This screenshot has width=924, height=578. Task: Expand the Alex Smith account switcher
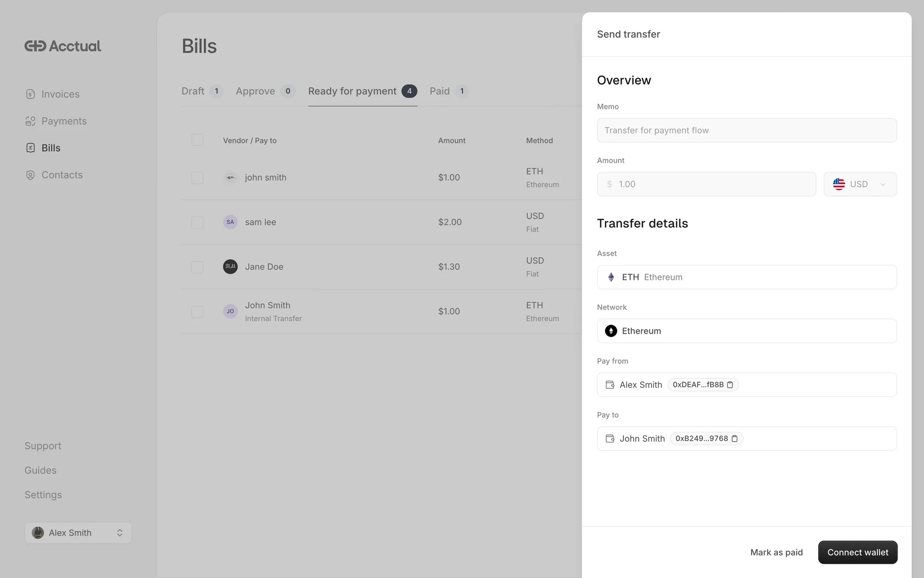pyautogui.click(x=78, y=533)
